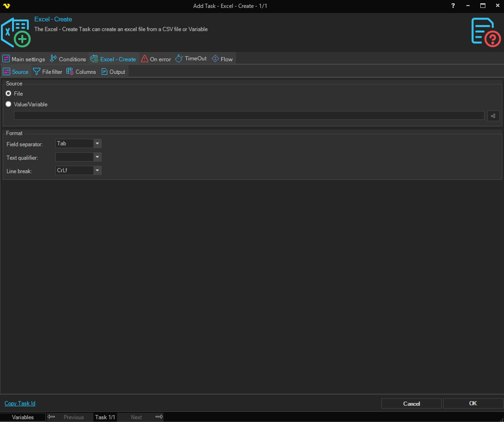Click the variable picker icon beside source field
The image size is (504, 422).
(x=493, y=116)
